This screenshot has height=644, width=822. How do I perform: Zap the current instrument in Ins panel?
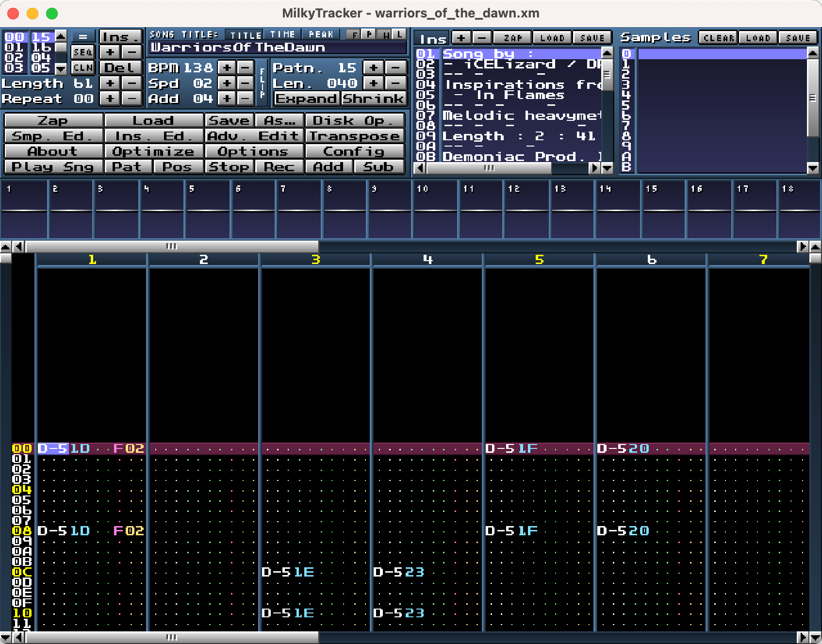[x=512, y=38]
